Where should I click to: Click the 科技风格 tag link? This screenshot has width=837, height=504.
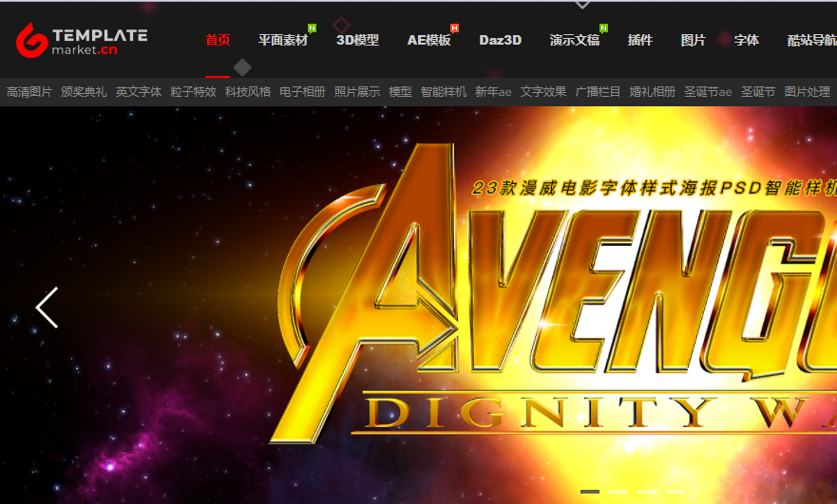tap(248, 92)
